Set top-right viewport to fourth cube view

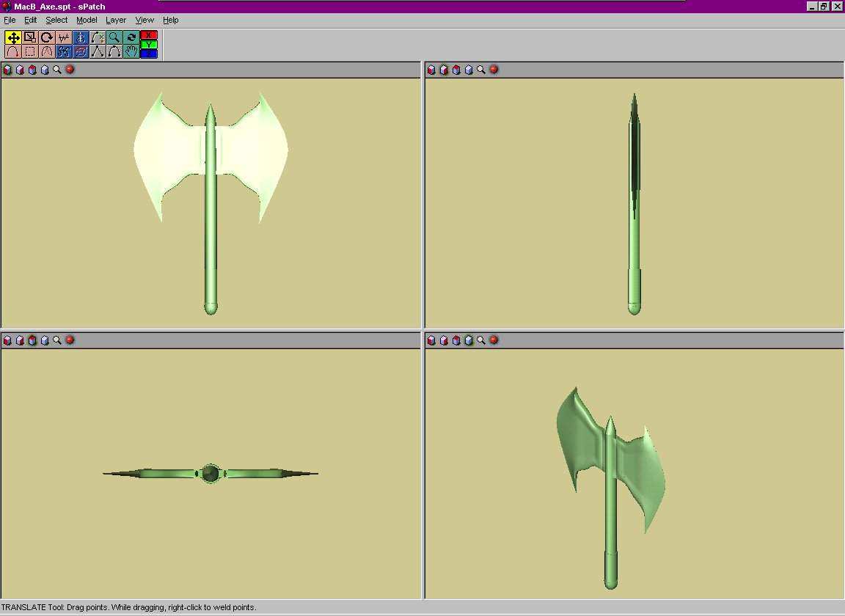coord(469,70)
